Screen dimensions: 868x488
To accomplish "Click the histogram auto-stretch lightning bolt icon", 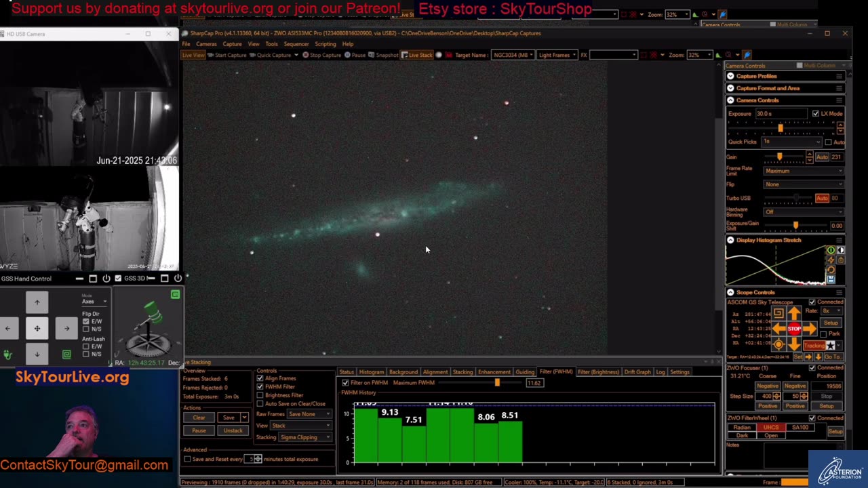I will [x=831, y=260].
